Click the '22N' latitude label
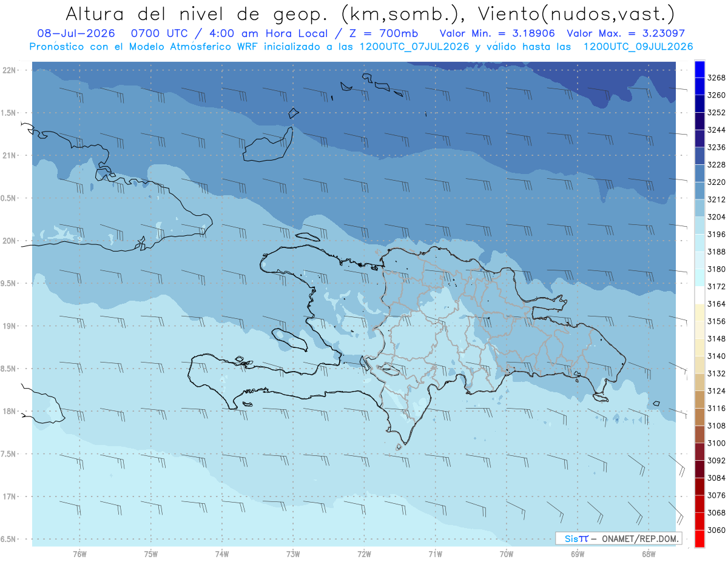This screenshot has height=562, width=728. click(x=10, y=70)
